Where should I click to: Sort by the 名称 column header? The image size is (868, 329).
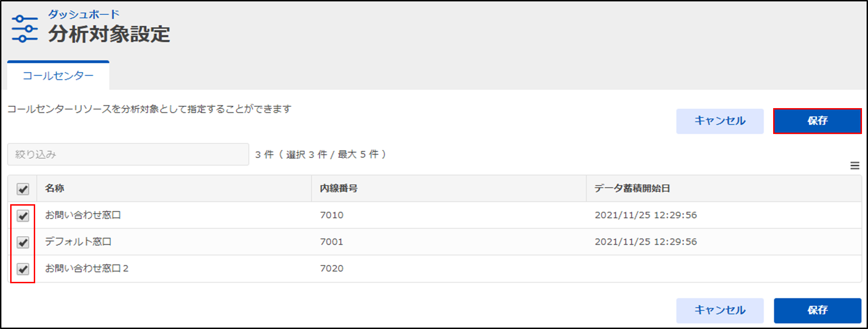click(x=55, y=188)
